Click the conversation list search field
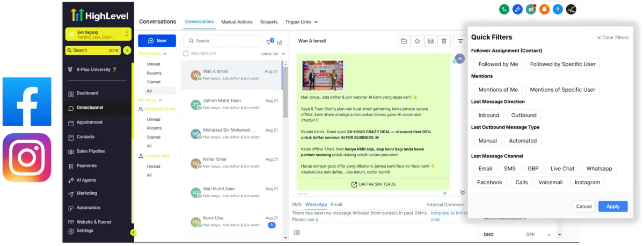The image size is (644, 246). [223, 41]
